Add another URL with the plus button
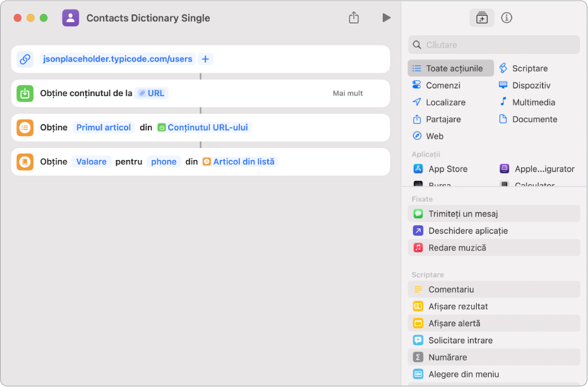Image resolution: width=588 pixels, height=387 pixels. (x=205, y=59)
